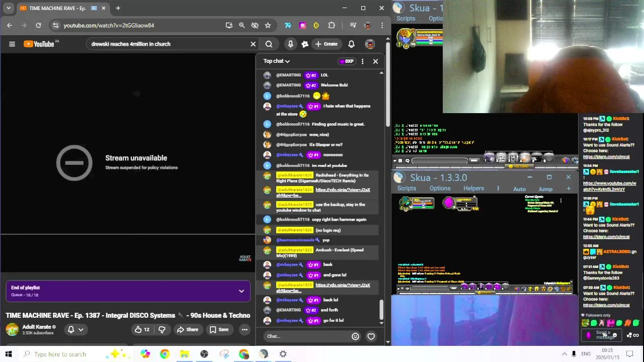Select Jump in Skua 1.3.3.0 window
This screenshot has height=362, width=644.
(545, 189)
